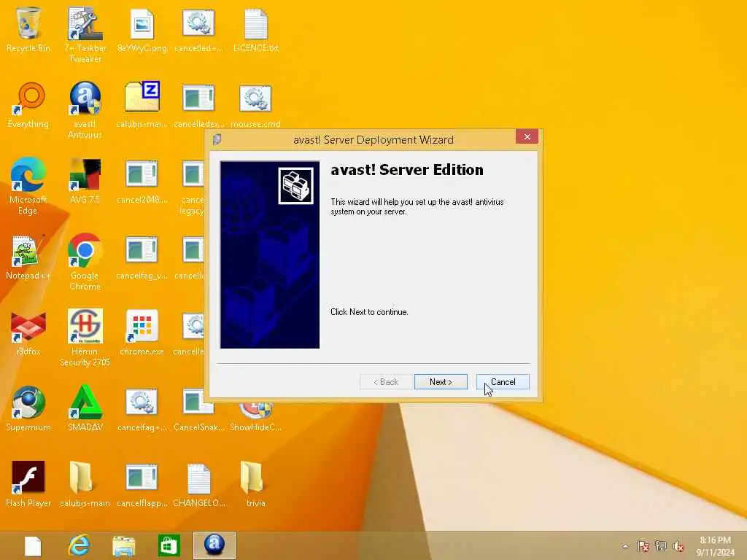The width and height of the screenshot is (747, 560).
Task: Open Google Chrome desktop shortcut
Action: coord(85,262)
